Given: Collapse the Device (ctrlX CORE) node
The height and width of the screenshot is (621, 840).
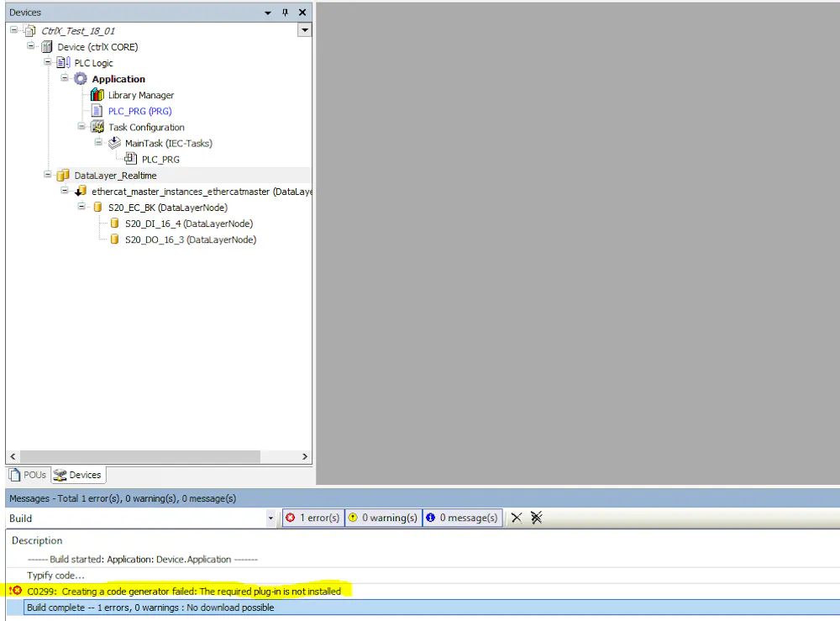Looking at the screenshot, I should (30, 46).
